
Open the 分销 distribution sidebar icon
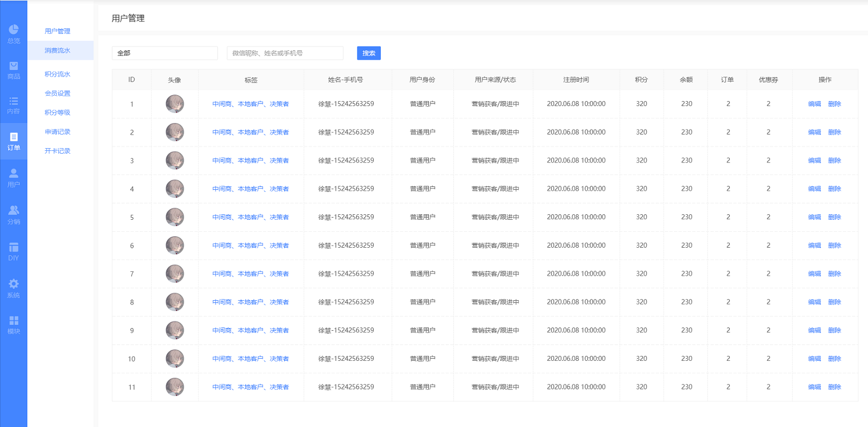14,215
